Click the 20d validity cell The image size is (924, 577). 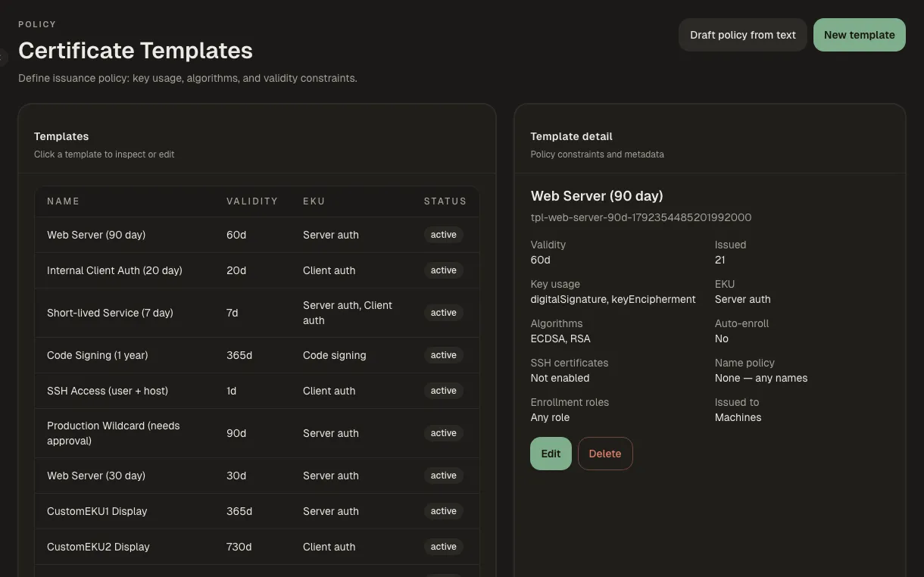[x=236, y=270]
